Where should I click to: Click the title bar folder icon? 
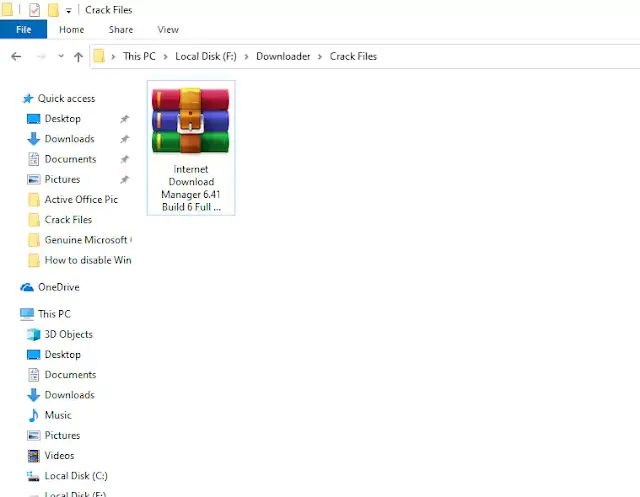point(7,10)
